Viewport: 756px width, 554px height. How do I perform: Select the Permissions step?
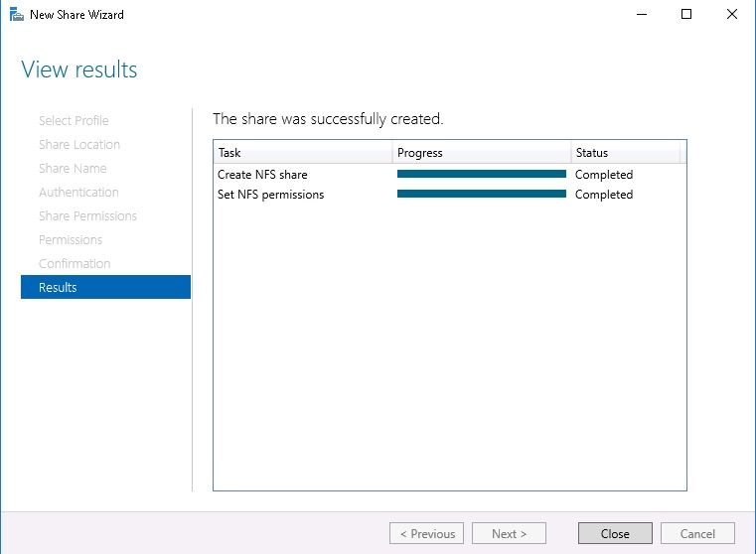71,240
